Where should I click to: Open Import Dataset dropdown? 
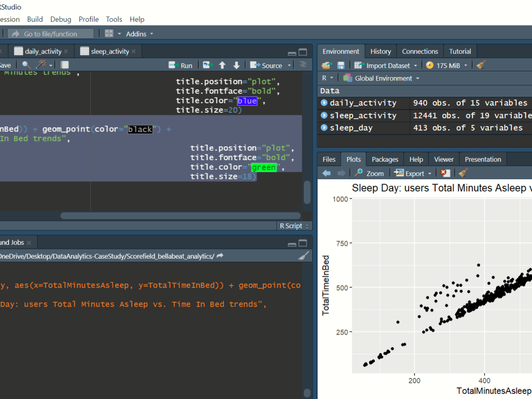click(385, 65)
